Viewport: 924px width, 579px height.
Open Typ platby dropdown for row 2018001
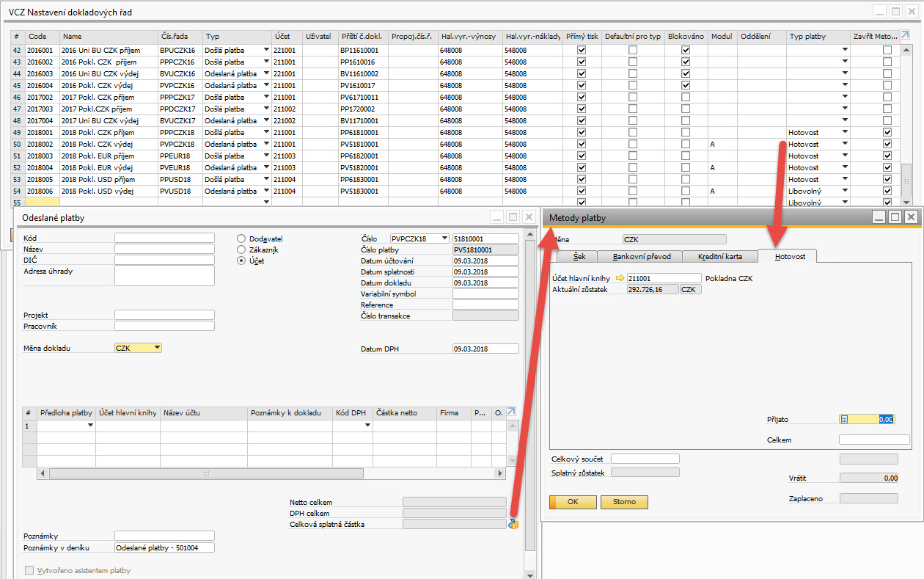coord(845,132)
